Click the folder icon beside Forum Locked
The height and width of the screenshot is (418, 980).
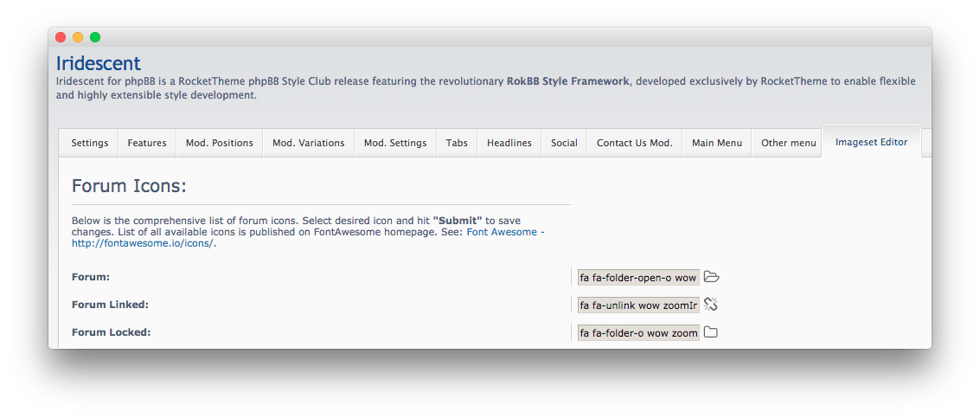coord(711,332)
